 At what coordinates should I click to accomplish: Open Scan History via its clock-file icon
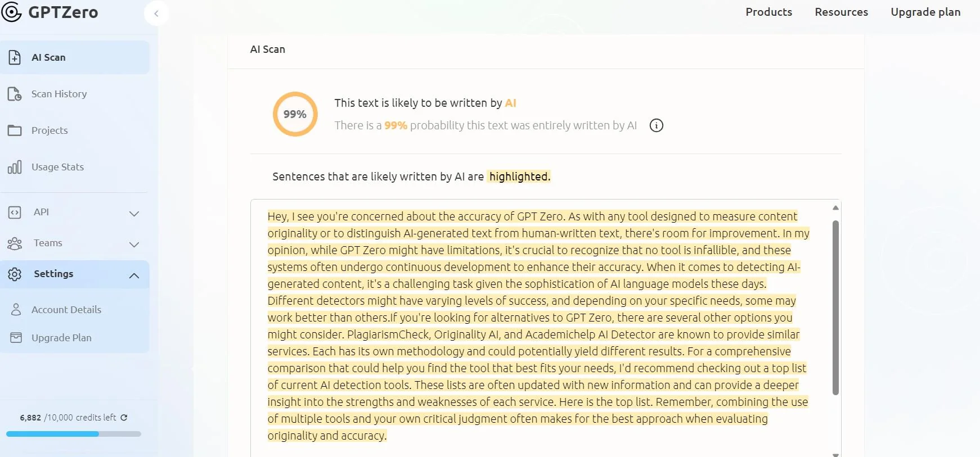click(x=15, y=94)
